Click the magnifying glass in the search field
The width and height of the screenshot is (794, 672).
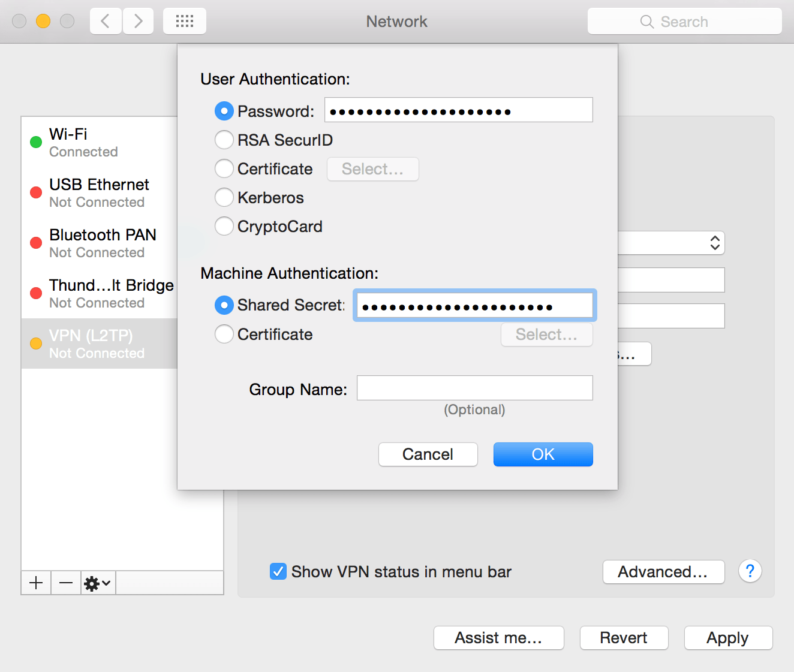(x=647, y=21)
